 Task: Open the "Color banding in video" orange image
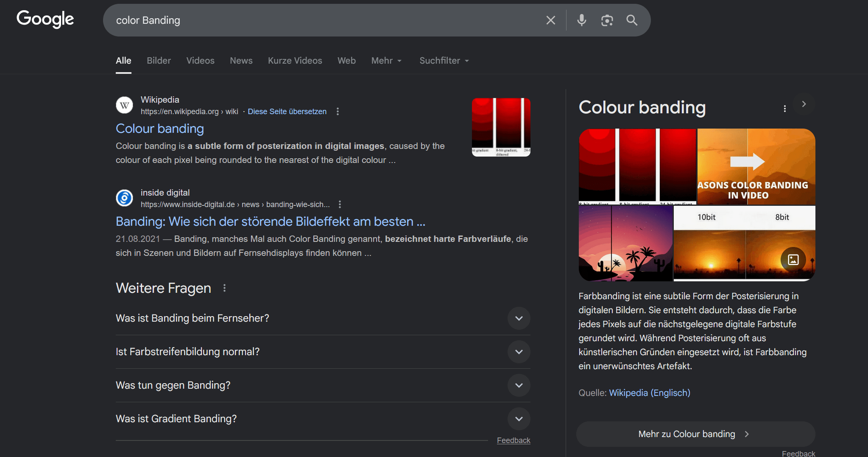point(756,166)
